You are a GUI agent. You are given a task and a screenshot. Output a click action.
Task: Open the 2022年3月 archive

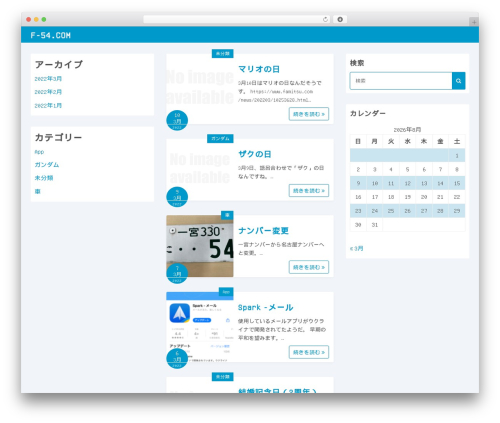click(x=48, y=79)
